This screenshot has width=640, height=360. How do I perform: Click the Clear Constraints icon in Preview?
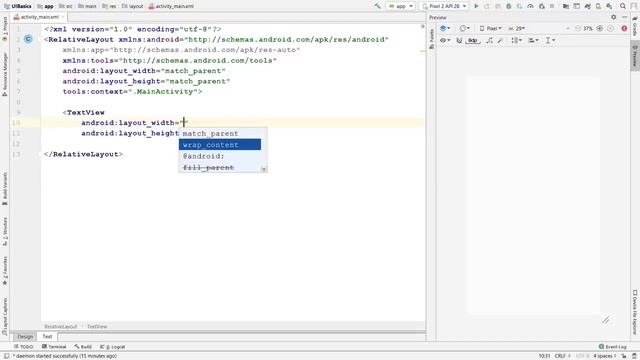489,40
